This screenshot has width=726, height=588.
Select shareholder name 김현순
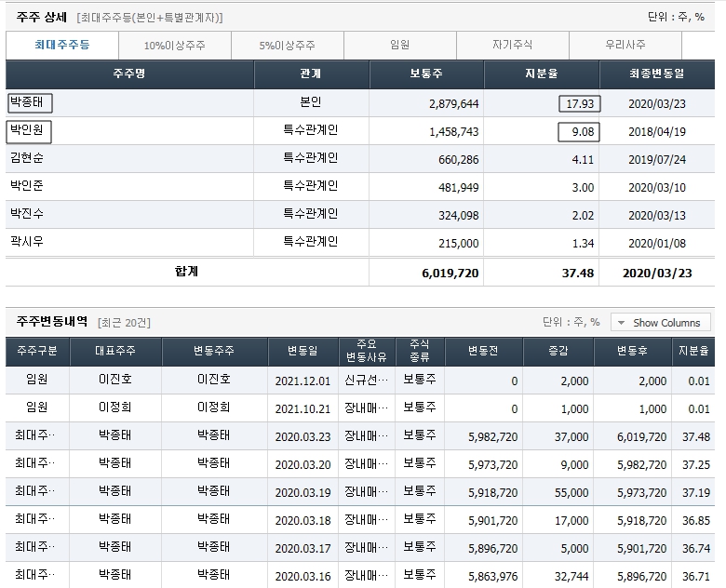point(27,158)
